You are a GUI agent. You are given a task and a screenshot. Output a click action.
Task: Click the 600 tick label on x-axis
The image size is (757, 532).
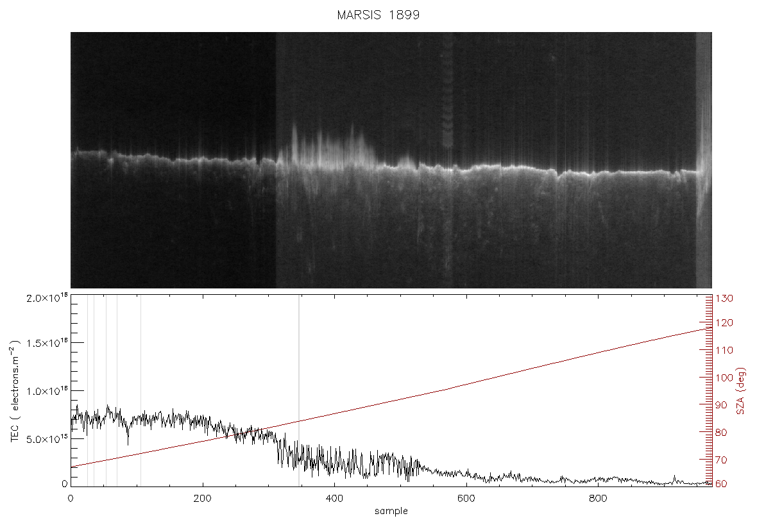(466, 498)
